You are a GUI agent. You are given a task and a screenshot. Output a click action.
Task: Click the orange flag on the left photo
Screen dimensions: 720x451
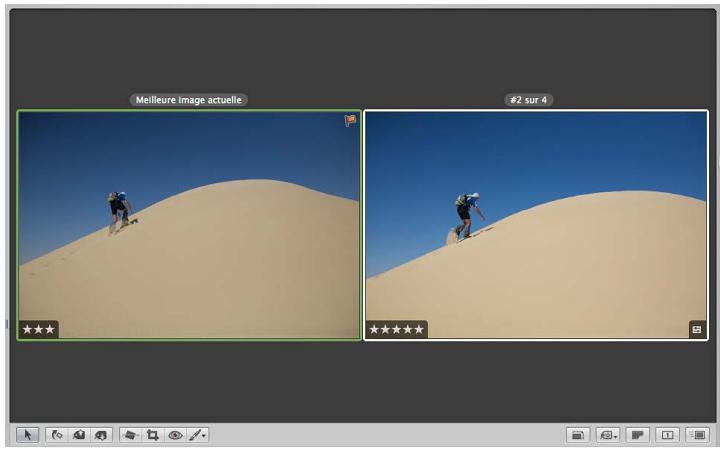[350, 120]
